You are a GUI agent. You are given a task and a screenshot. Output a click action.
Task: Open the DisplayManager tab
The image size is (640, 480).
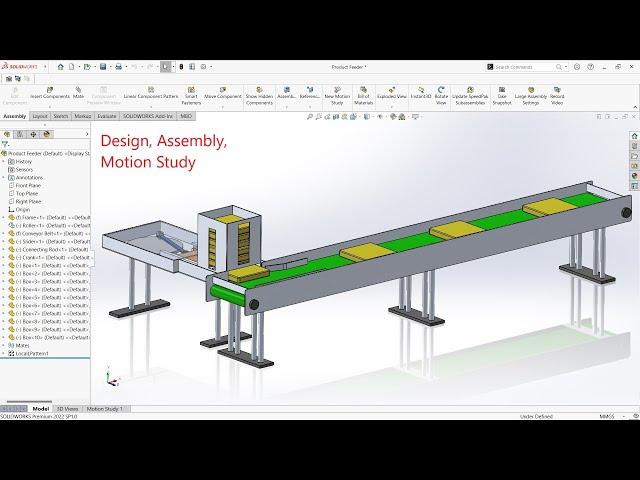pos(47,134)
